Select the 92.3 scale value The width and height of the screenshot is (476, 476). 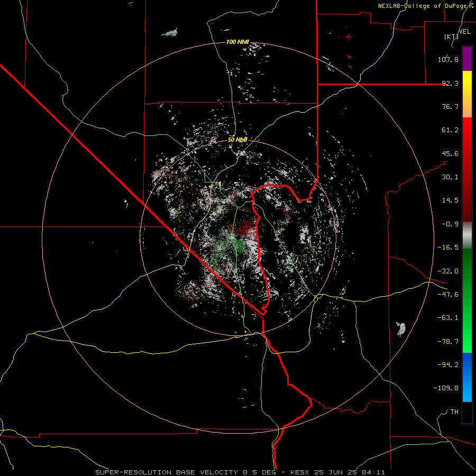point(450,83)
